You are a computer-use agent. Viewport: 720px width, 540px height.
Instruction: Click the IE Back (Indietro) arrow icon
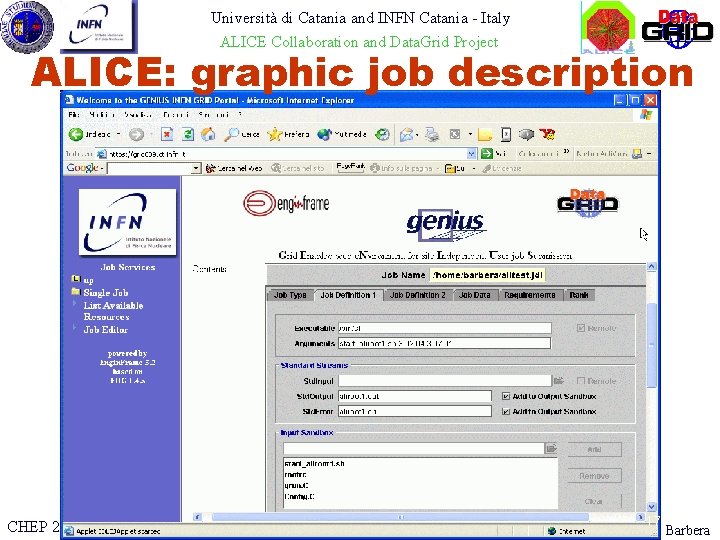[x=75, y=134]
